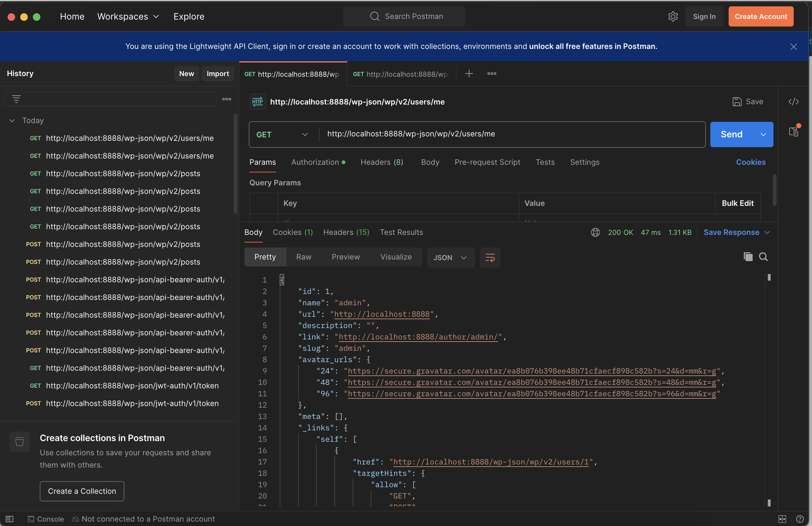Toggle two-pane layout icon in status bar
The height and width of the screenshot is (526, 812).
tap(782, 519)
